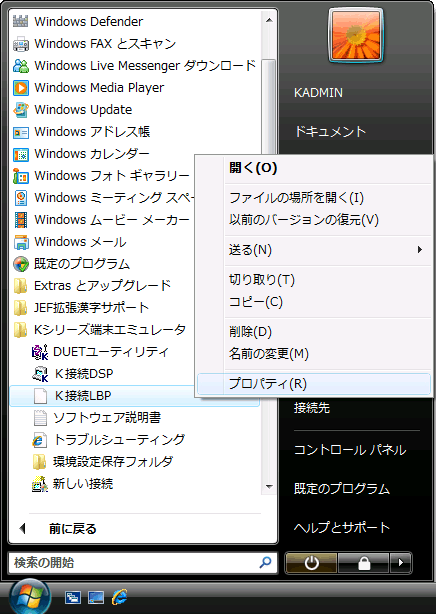Click the 新しい接続 icon
This screenshot has width=436, height=615.
tap(40, 484)
